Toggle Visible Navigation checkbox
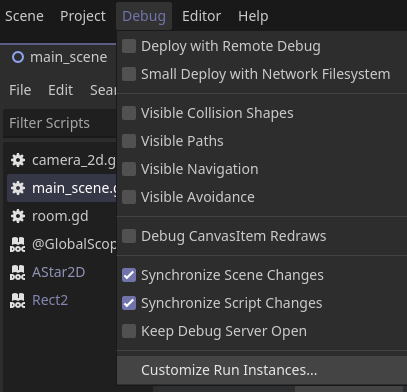This screenshot has height=392, width=407. [129, 169]
